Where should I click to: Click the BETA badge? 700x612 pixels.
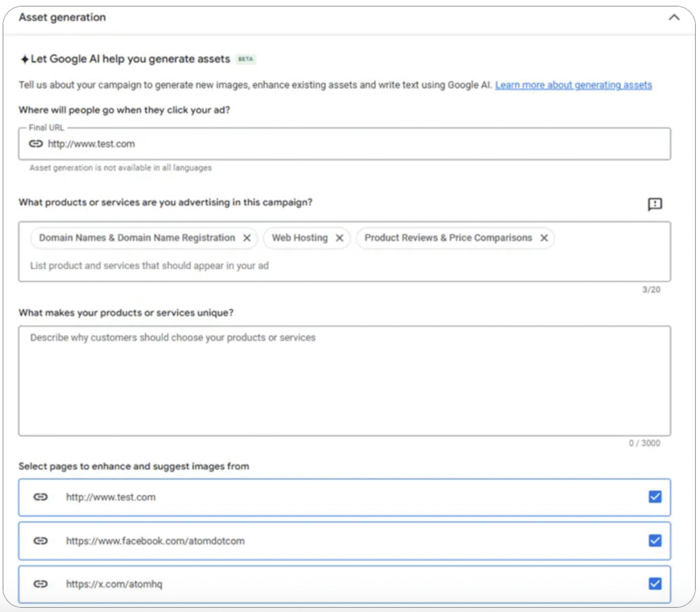click(245, 59)
